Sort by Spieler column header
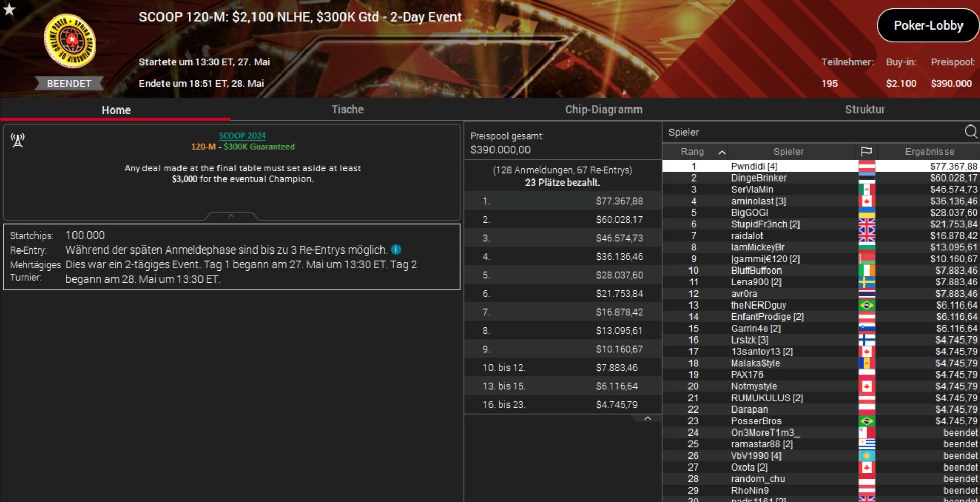Viewport: 980px width, 502px height. (x=788, y=152)
